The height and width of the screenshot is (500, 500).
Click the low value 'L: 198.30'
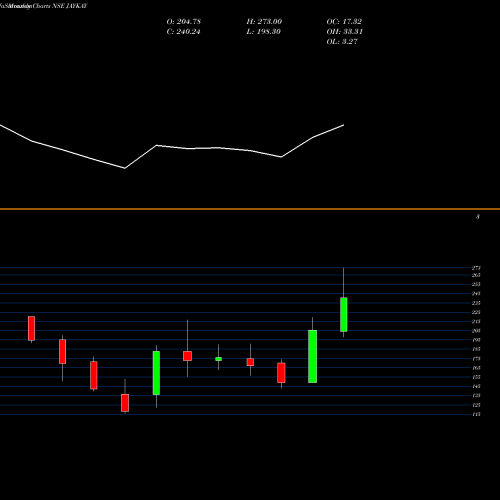pos(264,32)
